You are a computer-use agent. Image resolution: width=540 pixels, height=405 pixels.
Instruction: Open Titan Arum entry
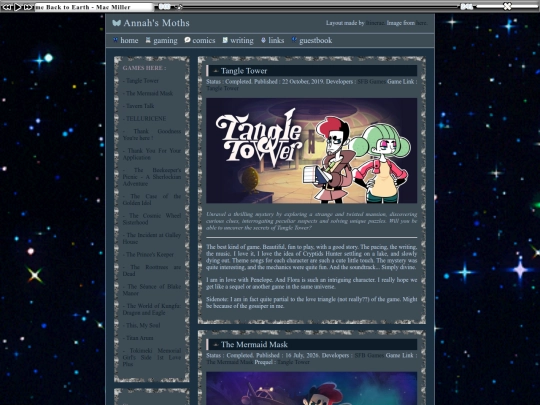coord(138,338)
